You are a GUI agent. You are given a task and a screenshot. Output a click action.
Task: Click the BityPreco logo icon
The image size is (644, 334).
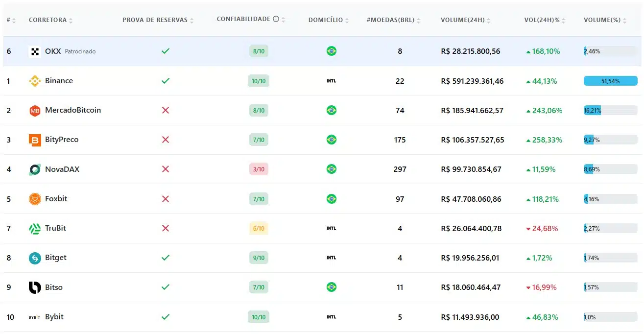coord(35,140)
